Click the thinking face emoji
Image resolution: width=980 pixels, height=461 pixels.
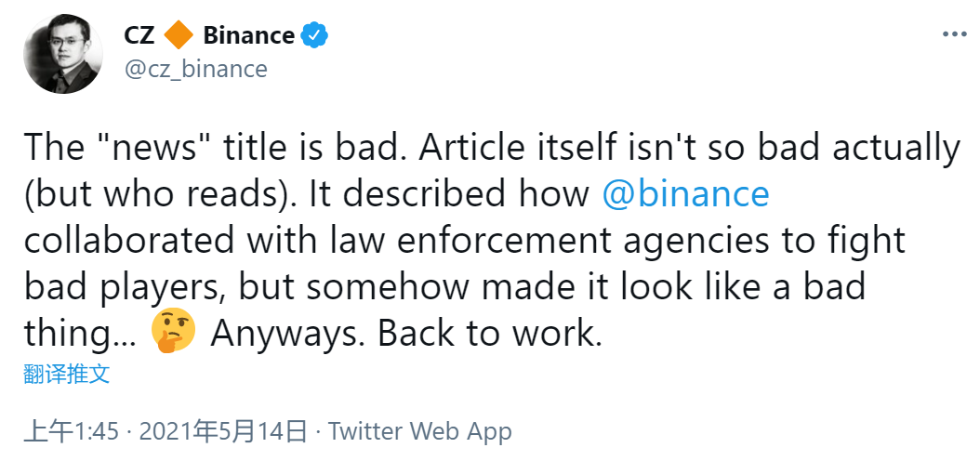[x=174, y=333]
